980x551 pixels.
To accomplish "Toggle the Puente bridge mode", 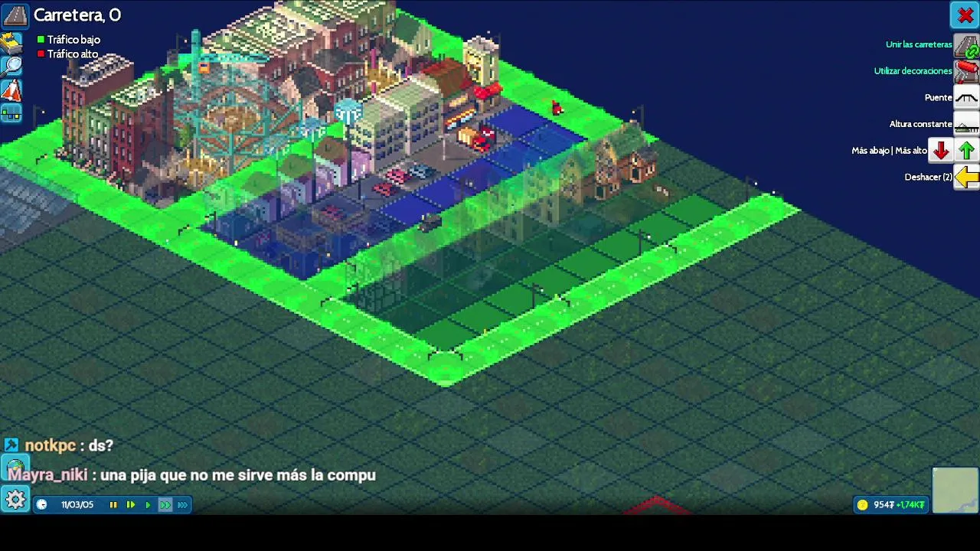I will coord(967,98).
